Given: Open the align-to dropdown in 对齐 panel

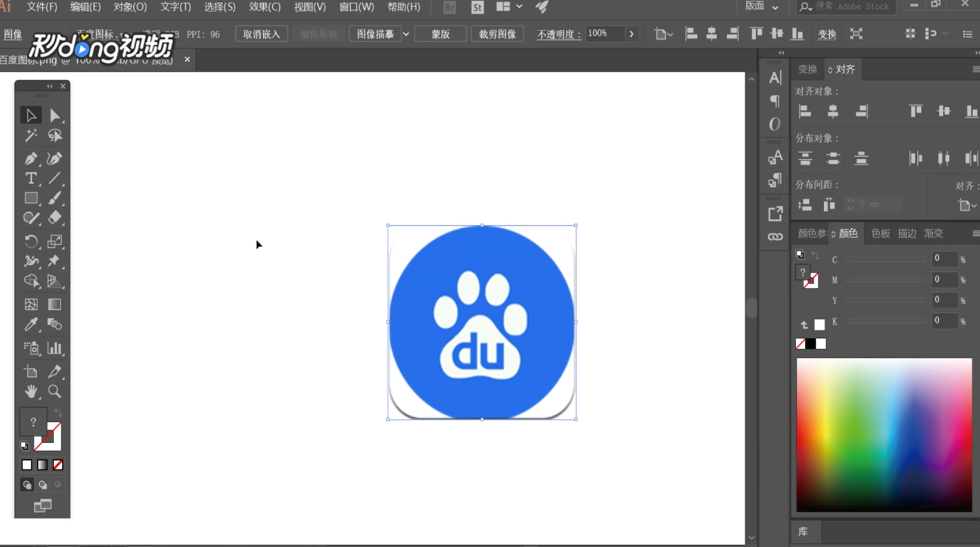Looking at the screenshot, I should [x=967, y=205].
